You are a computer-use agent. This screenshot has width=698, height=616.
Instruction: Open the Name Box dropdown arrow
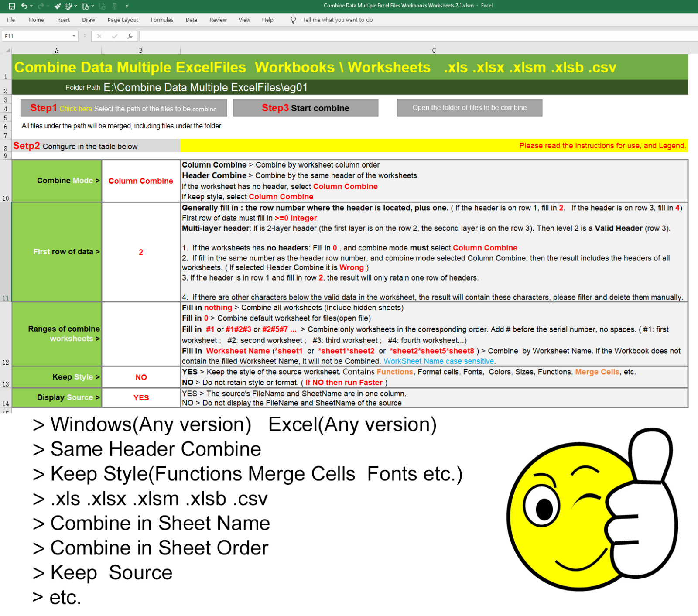(74, 36)
